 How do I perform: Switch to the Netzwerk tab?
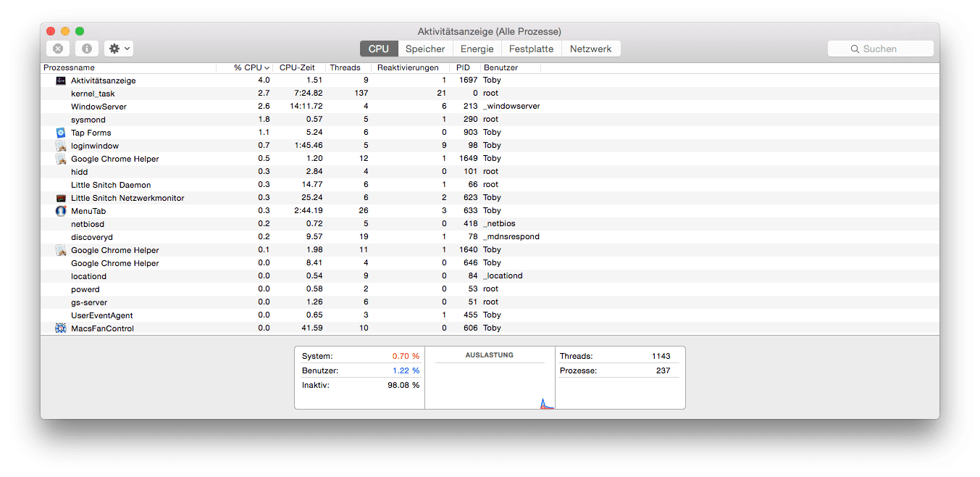pos(591,49)
